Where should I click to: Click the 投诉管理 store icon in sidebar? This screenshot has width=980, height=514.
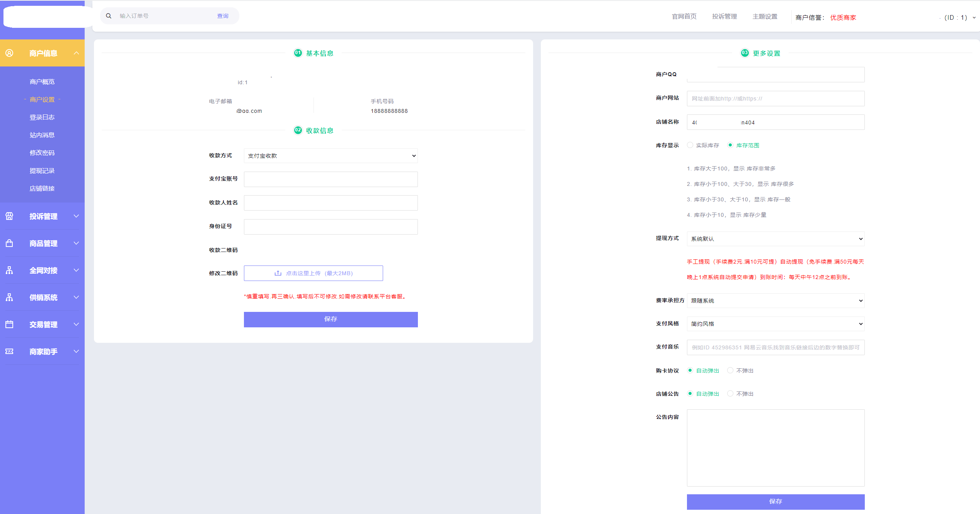pyautogui.click(x=9, y=216)
